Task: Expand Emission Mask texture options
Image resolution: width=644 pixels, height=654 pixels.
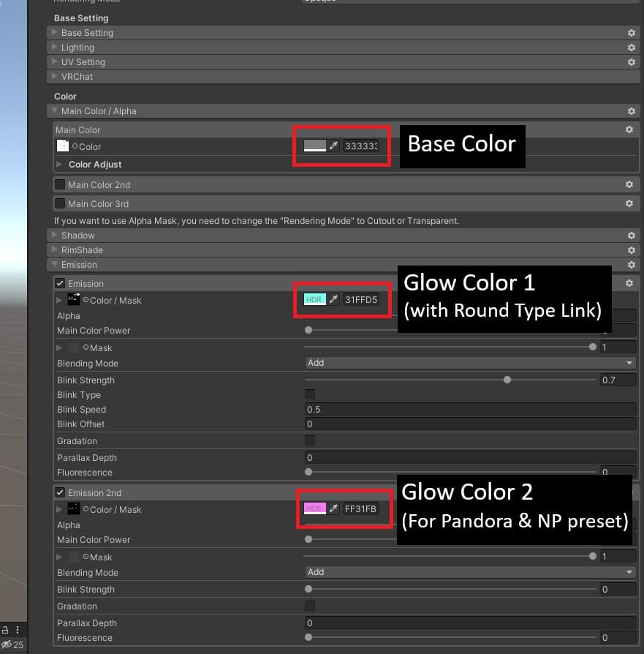Action: tap(59, 348)
